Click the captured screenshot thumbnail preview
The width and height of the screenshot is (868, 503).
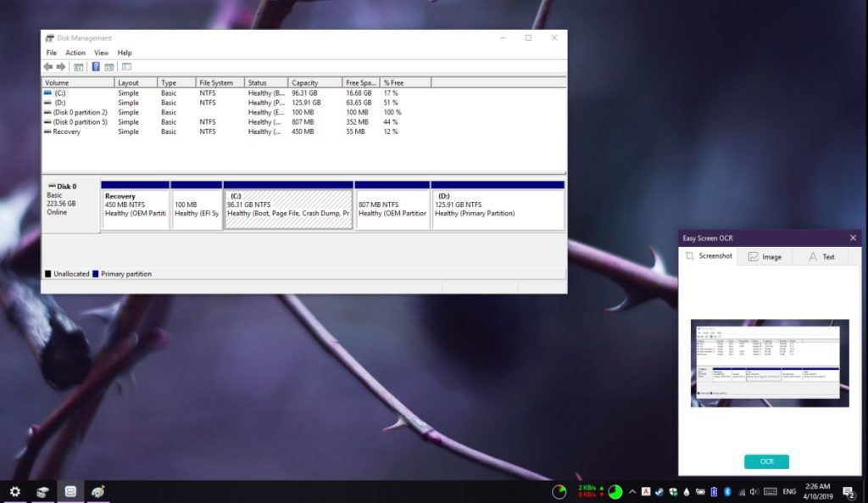(x=770, y=363)
